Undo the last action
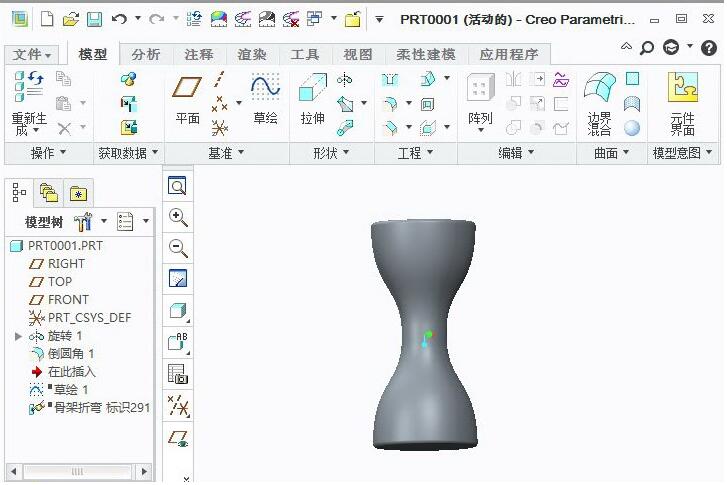The height and width of the screenshot is (485, 727). (x=119, y=19)
